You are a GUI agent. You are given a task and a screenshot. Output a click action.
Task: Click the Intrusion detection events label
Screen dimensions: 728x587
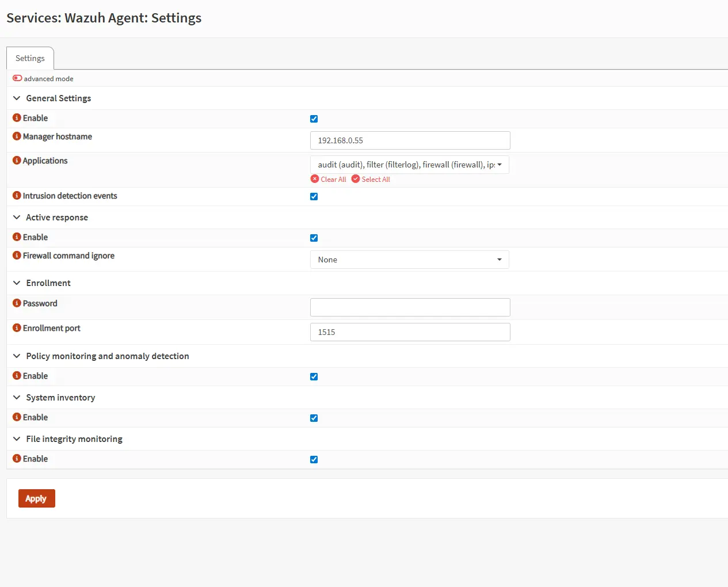click(70, 196)
